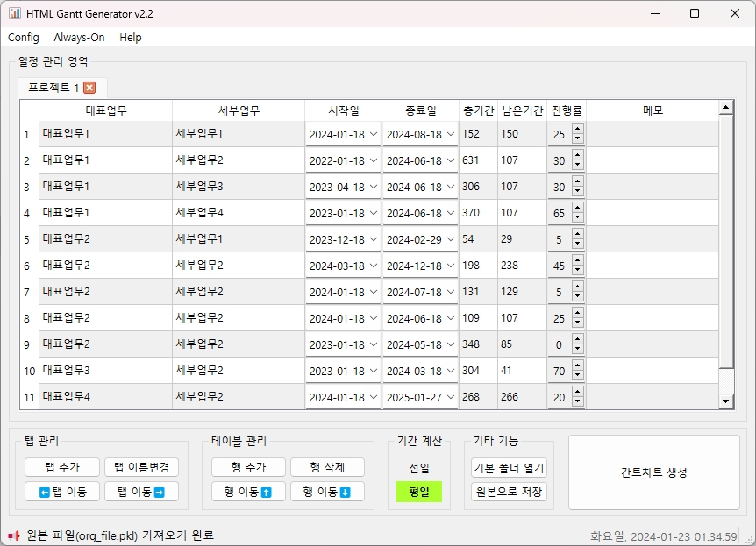Select the 평일 period calculation mode
This screenshot has width=756, height=546.
419,492
